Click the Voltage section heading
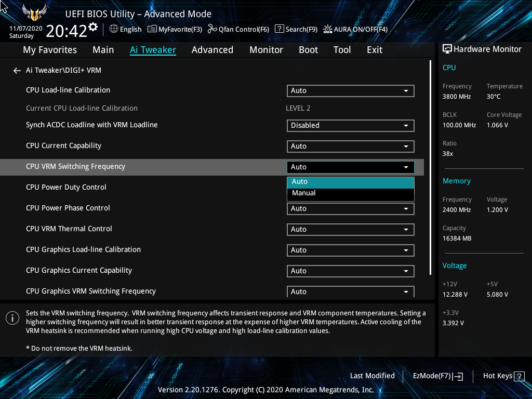Viewport: 532px width, 399px height. point(454,265)
